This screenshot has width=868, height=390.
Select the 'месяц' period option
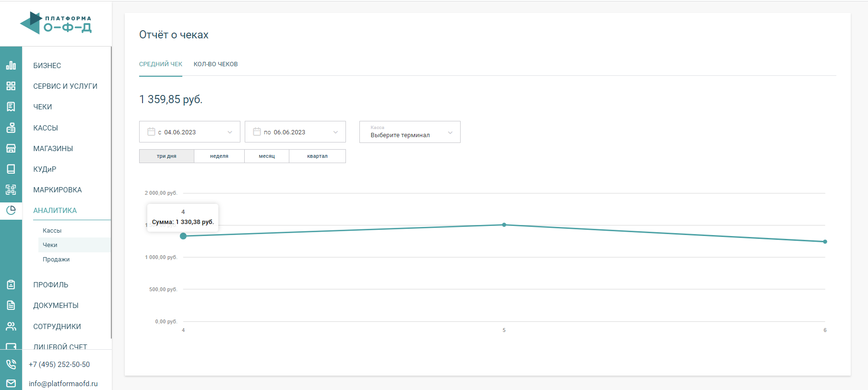coord(267,156)
